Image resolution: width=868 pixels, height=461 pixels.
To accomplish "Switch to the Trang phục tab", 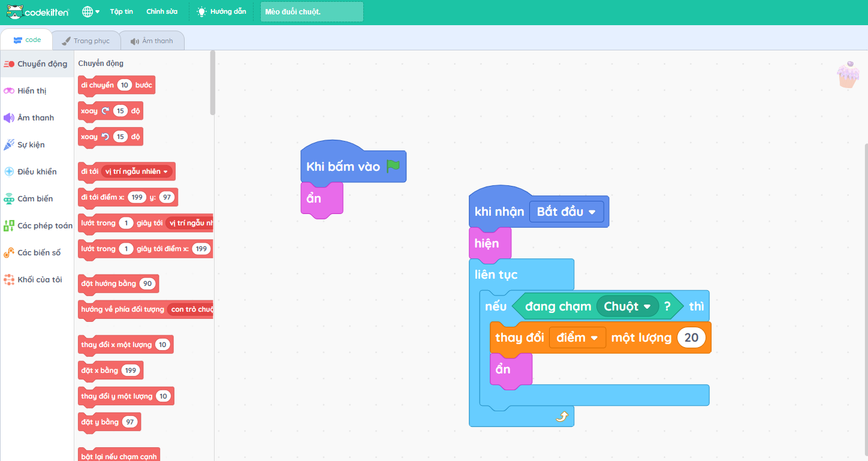I will pos(86,41).
